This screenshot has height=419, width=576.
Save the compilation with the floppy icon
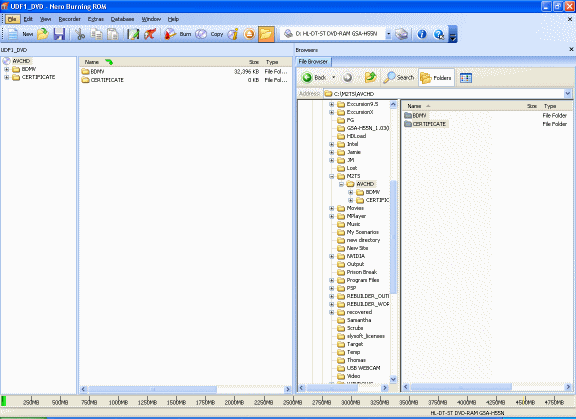coord(59,34)
